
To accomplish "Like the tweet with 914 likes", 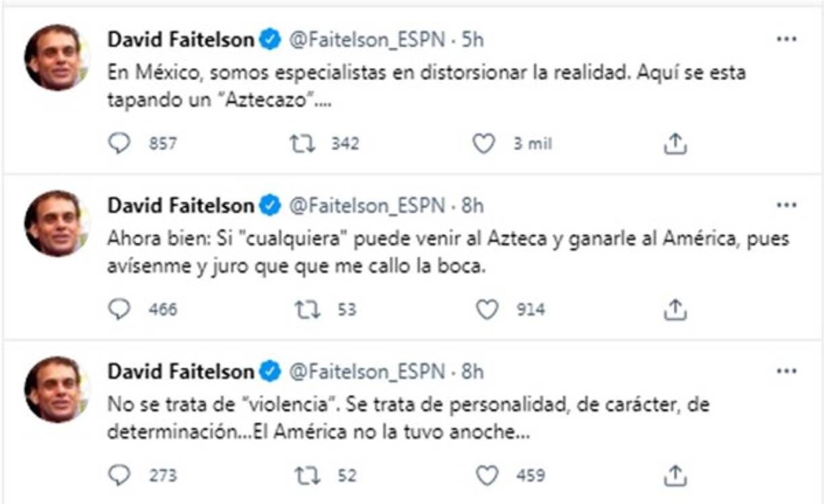I will point(487,309).
